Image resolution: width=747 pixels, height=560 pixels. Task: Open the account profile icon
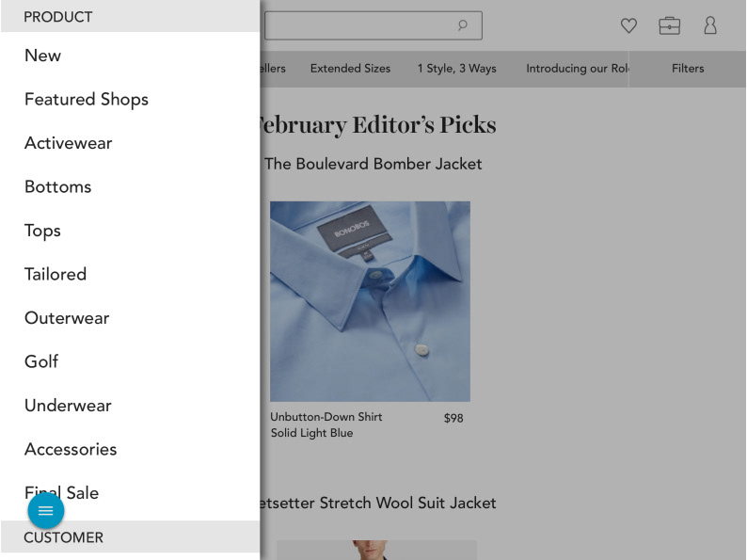point(710,25)
